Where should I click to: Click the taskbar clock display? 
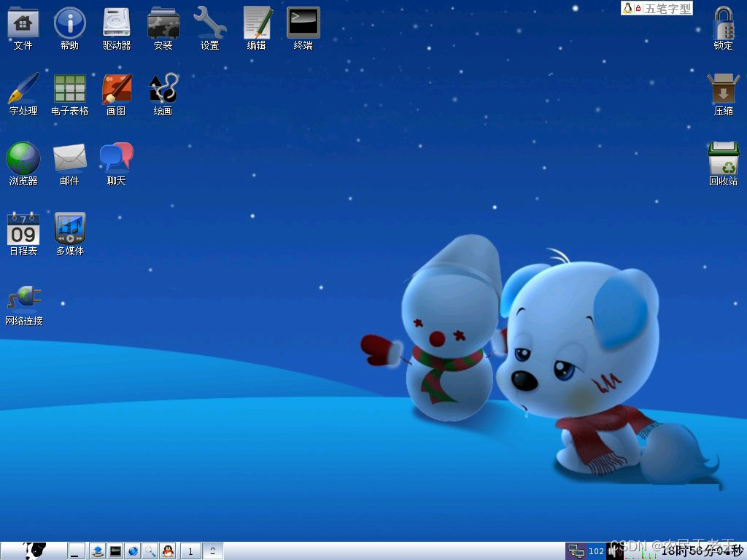tap(703, 551)
